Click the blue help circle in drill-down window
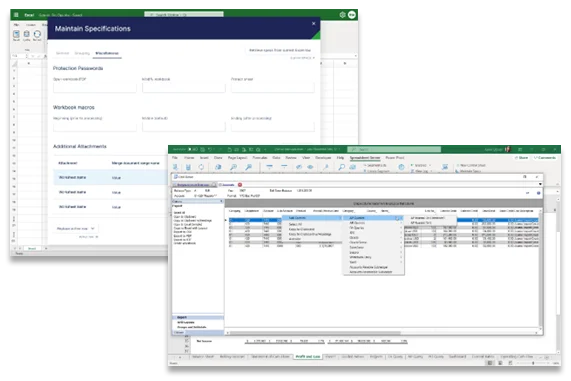The width and height of the screenshot is (571, 381). tap(539, 193)
